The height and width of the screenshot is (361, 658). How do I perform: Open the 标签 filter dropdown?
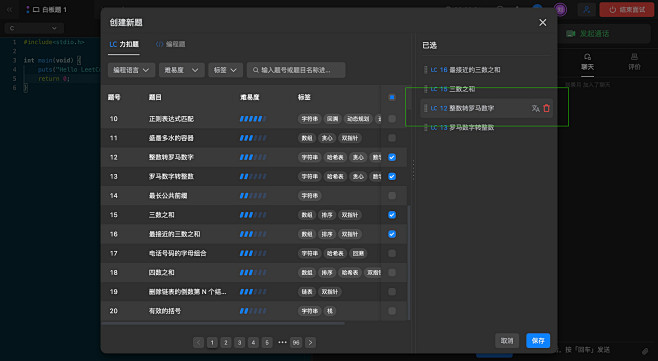225,70
